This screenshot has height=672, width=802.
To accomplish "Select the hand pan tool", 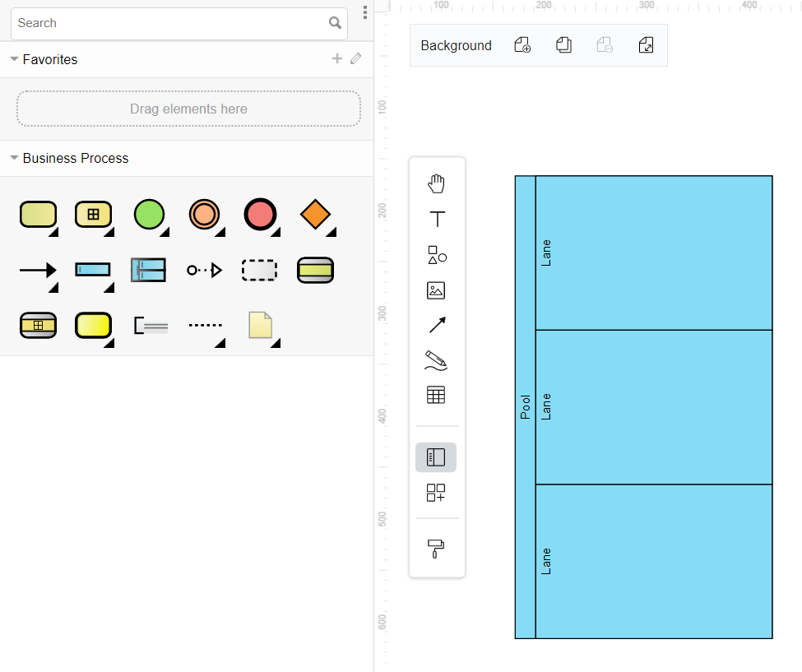I will [x=437, y=183].
